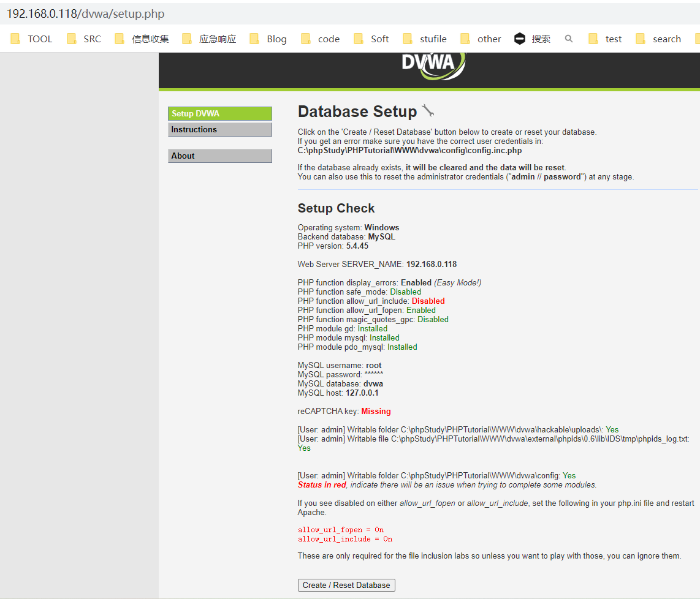
Task: Open the TOOL bookmark folder
Action: pyautogui.click(x=31, y=39)
